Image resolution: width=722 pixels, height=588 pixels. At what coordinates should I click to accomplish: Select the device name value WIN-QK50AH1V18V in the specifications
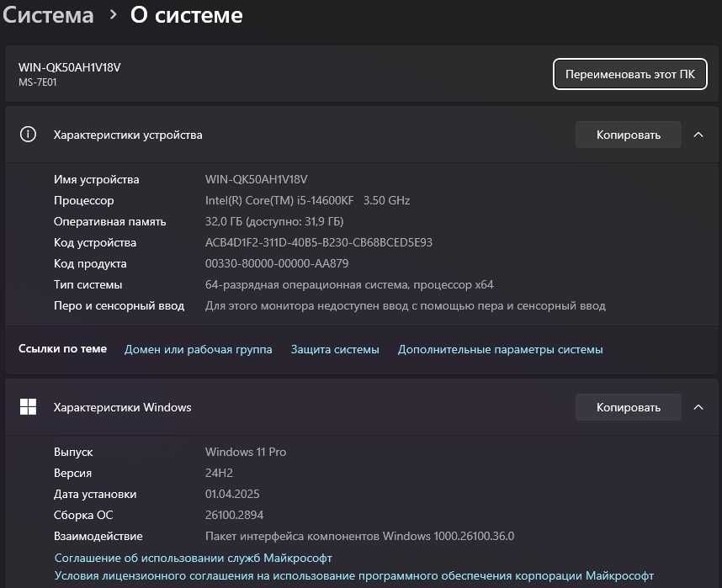(x=256, y=179)
